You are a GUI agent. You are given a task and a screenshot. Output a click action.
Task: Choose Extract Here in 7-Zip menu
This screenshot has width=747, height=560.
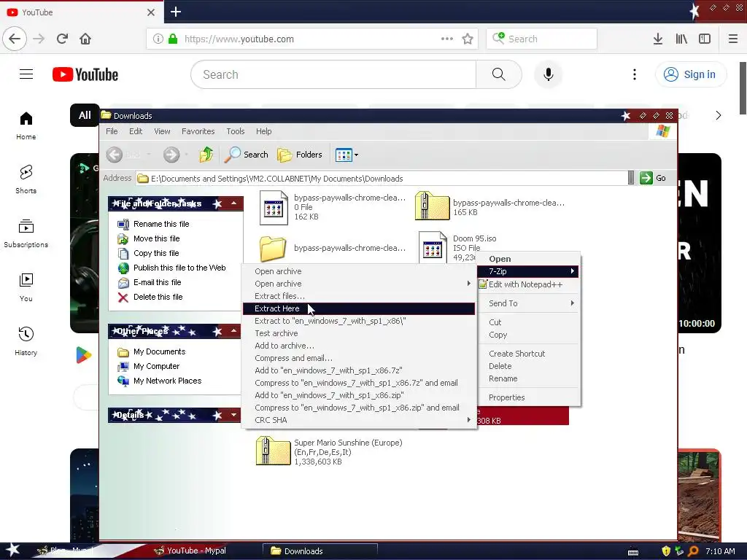[359, 308]
